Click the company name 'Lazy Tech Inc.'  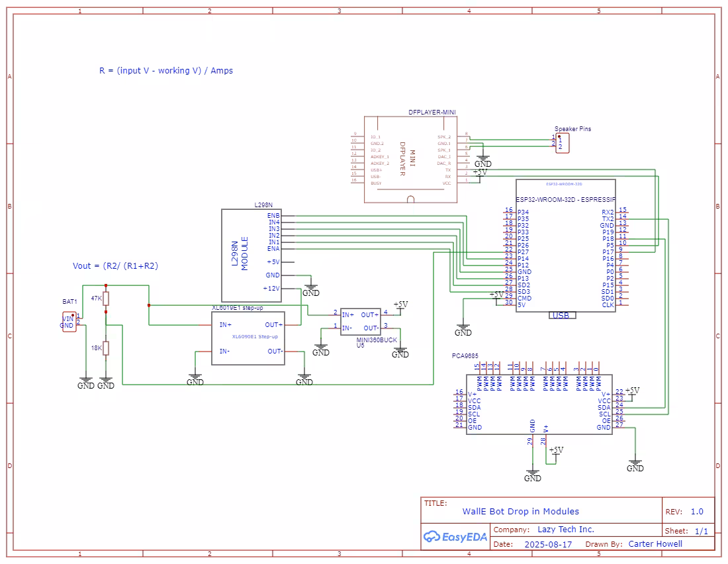[x=565, y=529]
